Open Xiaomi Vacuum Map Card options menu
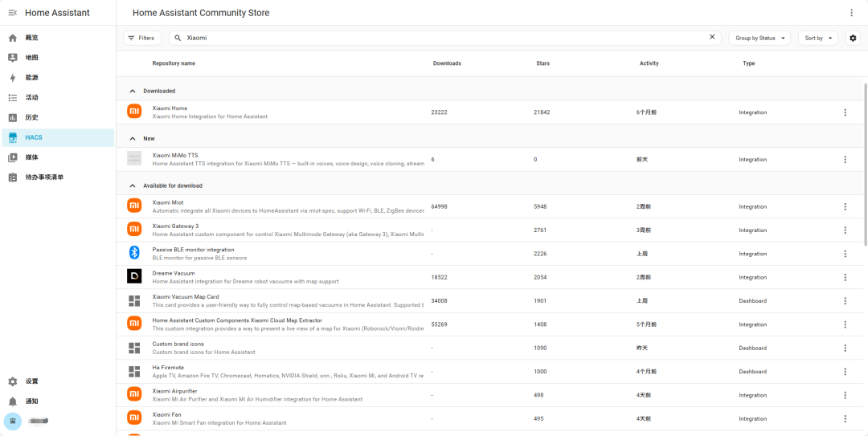868x436 pixels. pyautogui.click(x=845, y=301)
